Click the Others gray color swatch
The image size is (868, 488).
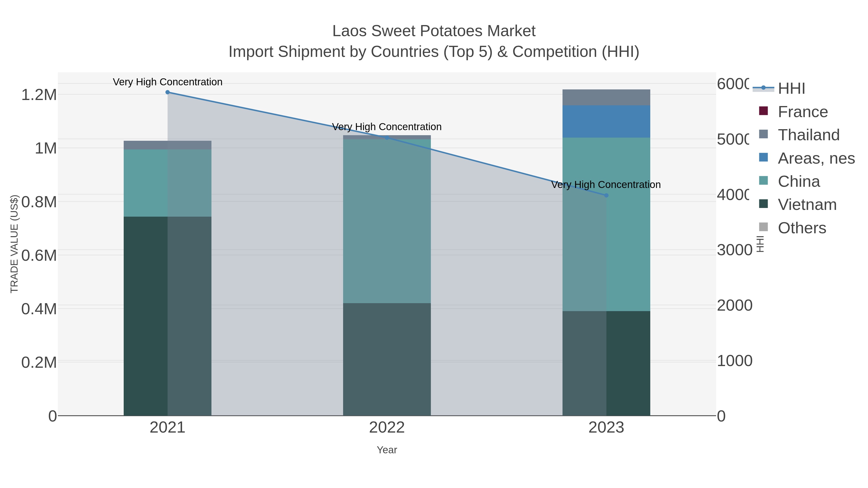coord(763,227)
